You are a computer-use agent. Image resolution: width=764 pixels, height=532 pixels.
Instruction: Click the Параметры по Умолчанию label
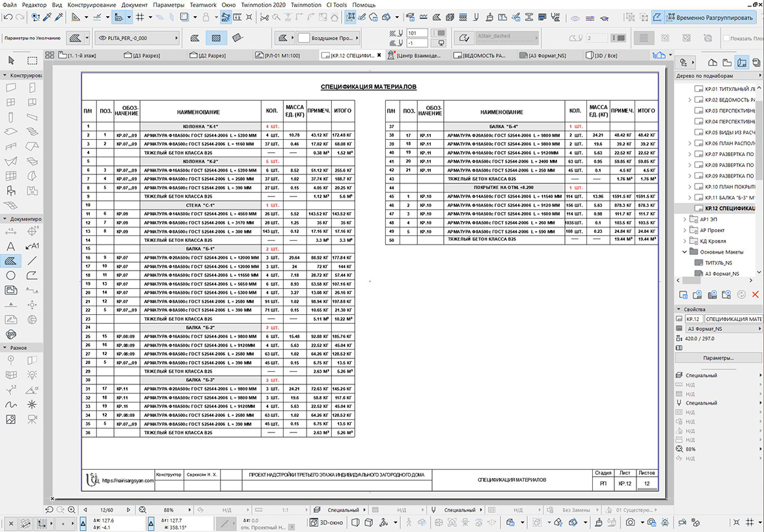[33, 38]
